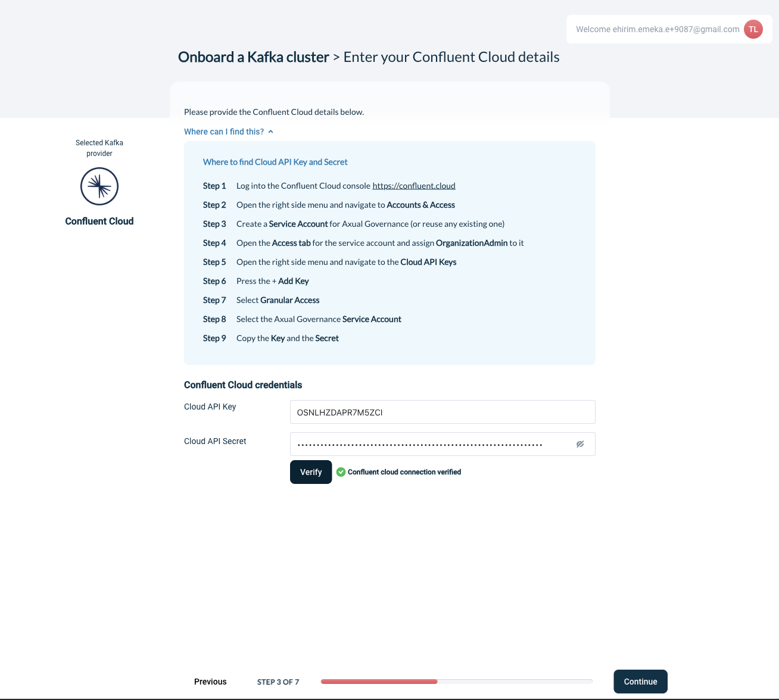Open the https://confluent.cloud link
Screen dimensions: 779x700
(414, 186)
